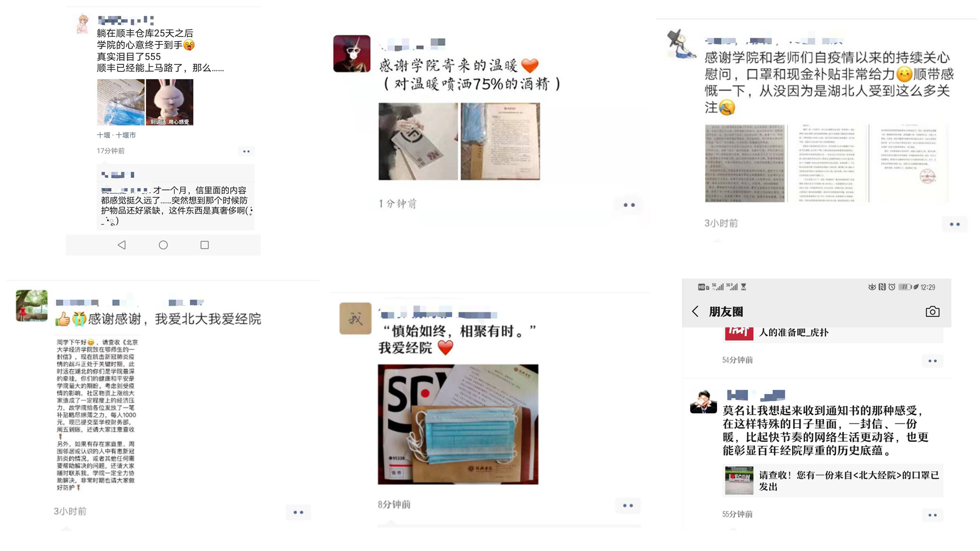Tap the 我 calligraphy profile avatar
This screenshot has width=980, height=551.
(x=355, y=318)
